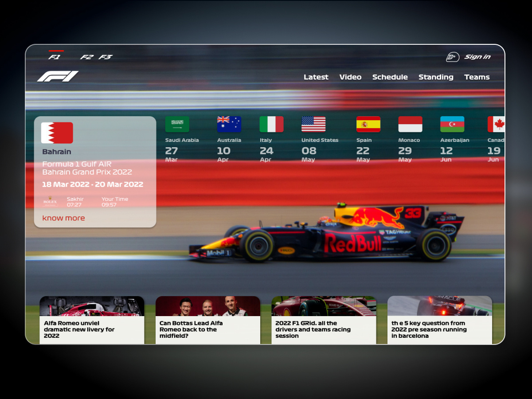This screenshot has height=399, width=532.
Task: Open the Barcelona pre season article image
Action: click(440, 306)
